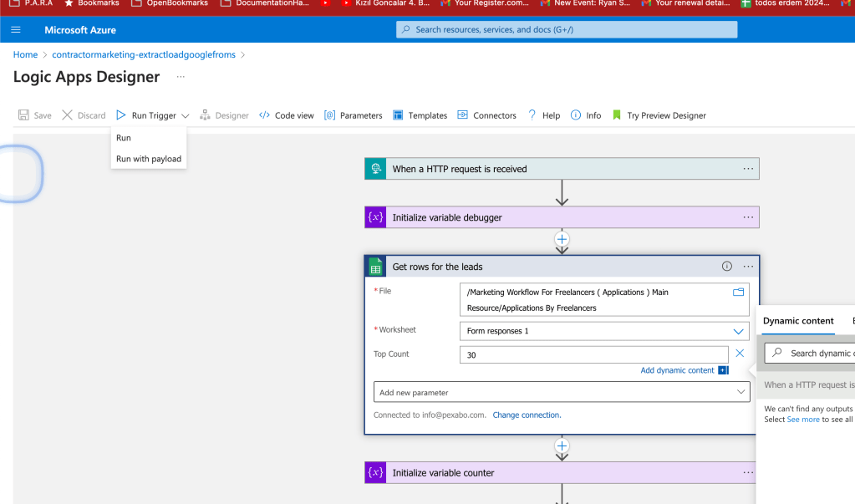This screenshot has height=504, width=855.
Task: Click See more link in dynamic content
Action: [803, 420]
